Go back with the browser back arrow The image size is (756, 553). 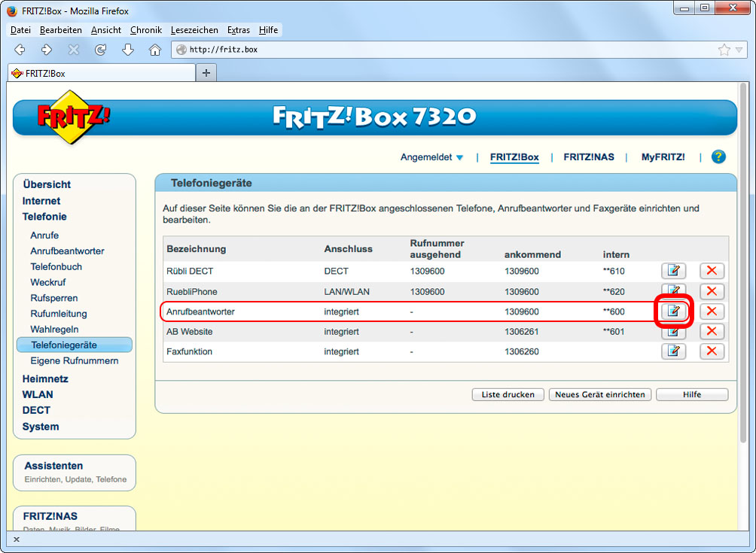(20, 49)
